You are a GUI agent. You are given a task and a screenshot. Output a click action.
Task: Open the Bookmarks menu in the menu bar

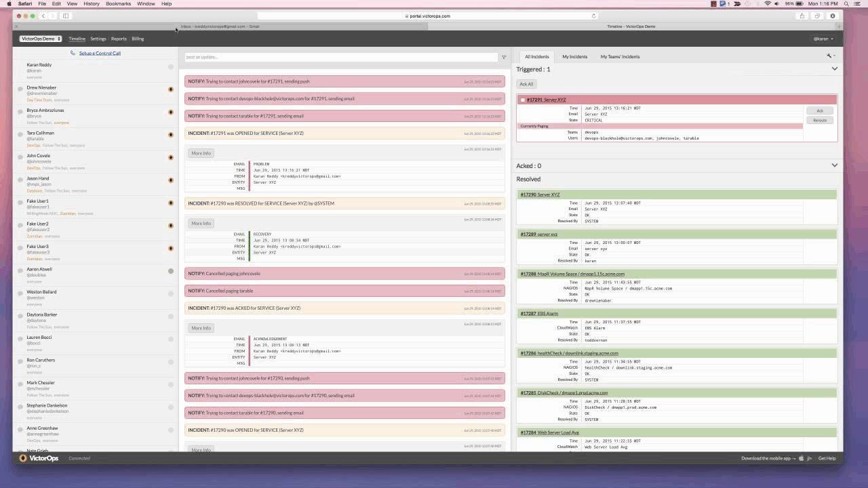pyautogui.click(x=118, y=3)
